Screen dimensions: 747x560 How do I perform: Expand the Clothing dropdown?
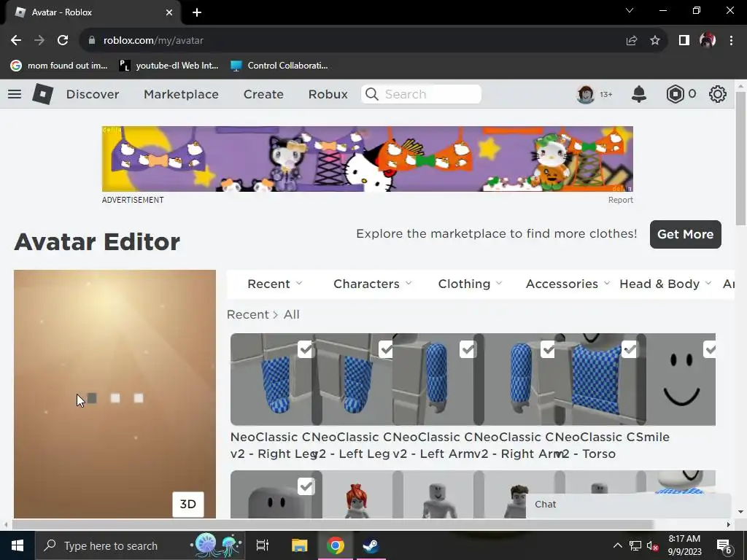click(x=470, y=284)
